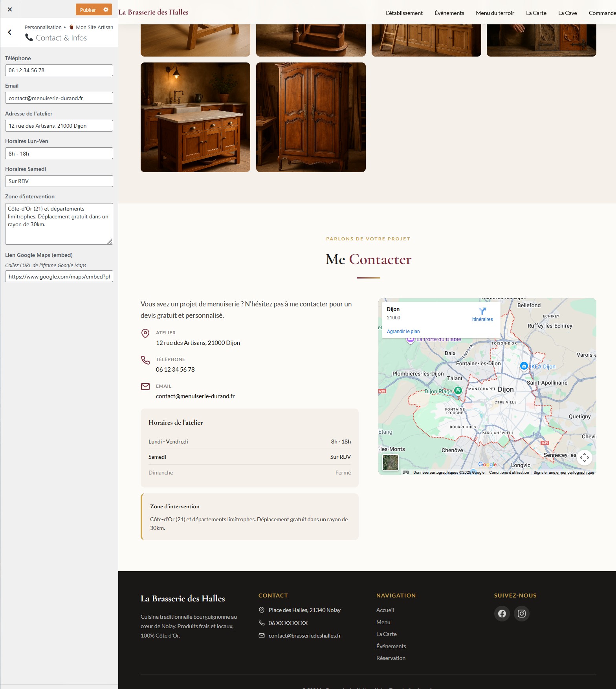The width and height of the screenshot is (616, 689).
Task: Open Menu du terroir menu item
Action: point(495,13)
